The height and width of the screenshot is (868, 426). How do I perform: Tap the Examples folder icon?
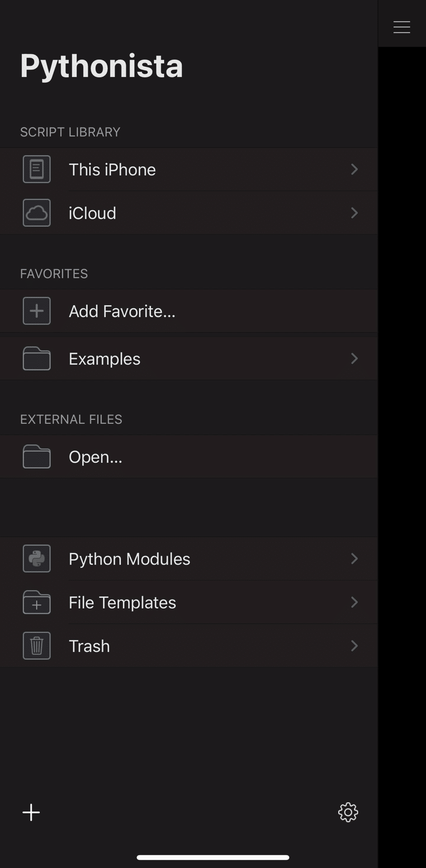click(37, 359)
